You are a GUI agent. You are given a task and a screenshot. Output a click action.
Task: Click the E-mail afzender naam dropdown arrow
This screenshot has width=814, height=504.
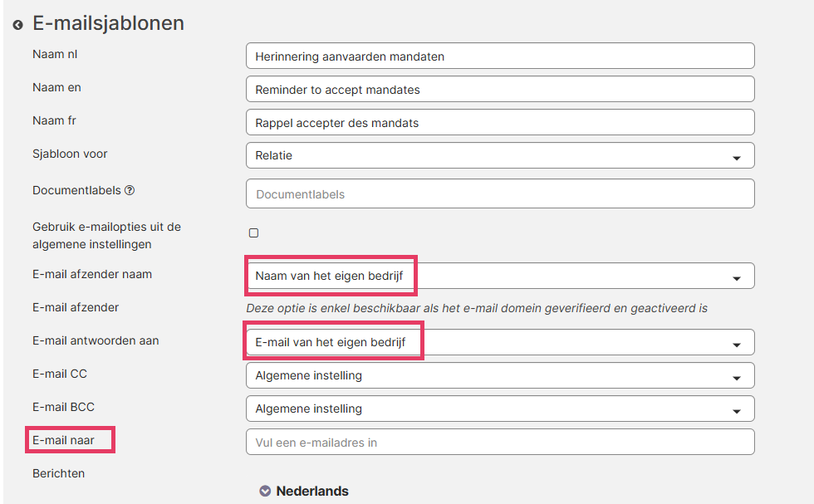click(x=736, y=278)
